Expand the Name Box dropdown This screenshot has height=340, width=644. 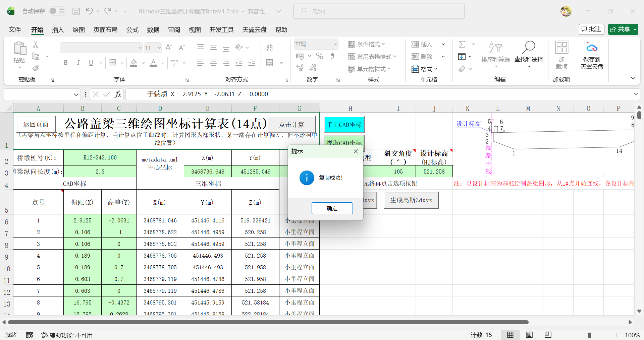(x=76, y=94)
